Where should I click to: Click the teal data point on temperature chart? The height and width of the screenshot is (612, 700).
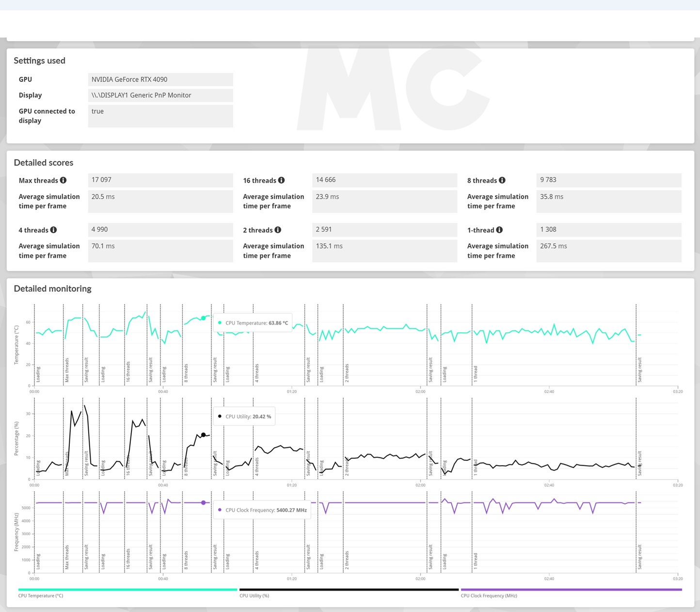point(203,318)
